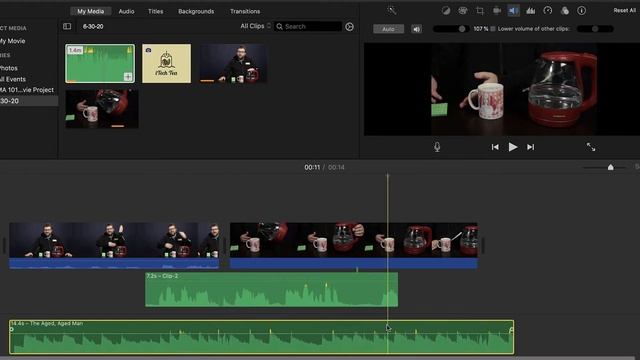This screenshot has width=640, height=360.
Task: Open the magic wand enhance tool
Action: click(x=391, y=11)
